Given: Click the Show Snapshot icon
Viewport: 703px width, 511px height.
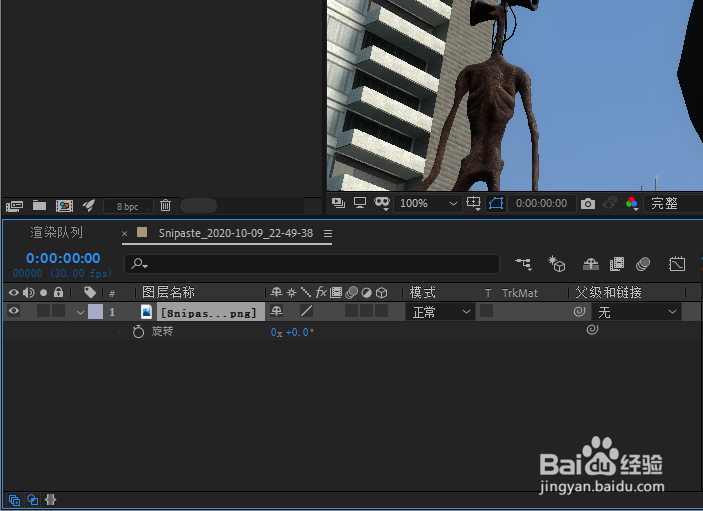Looking at the screenshot, I should pos(610,203).
